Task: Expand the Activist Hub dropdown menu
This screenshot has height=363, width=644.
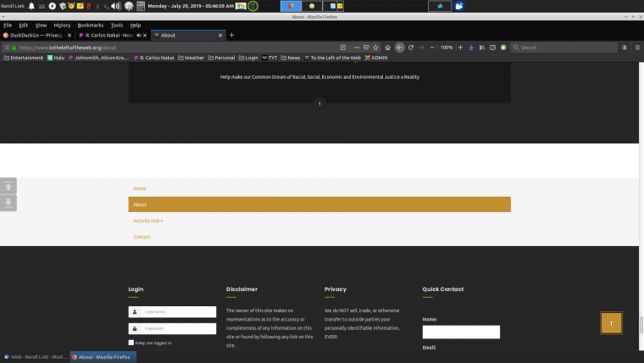Action: [x=148, y=221]
